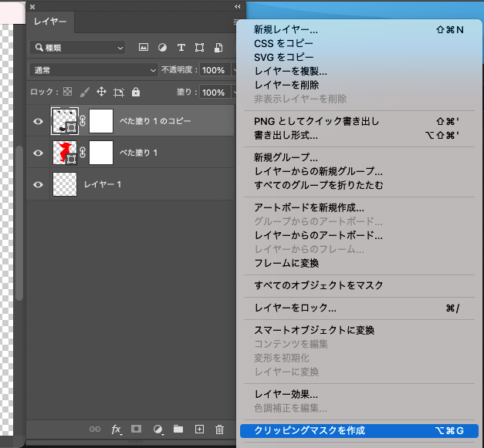Screen dimensions: 484x448
Task: Expand the 不透明度 opacity slider arrow
Action: (234, 70)
